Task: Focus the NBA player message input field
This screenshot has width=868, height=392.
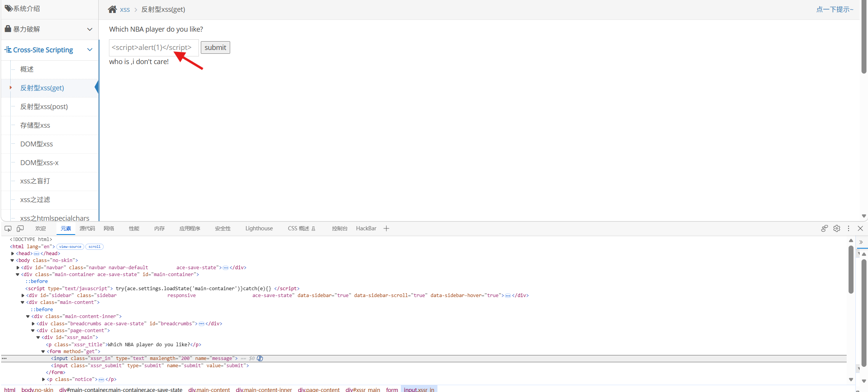Action: [x=154, y=48]
